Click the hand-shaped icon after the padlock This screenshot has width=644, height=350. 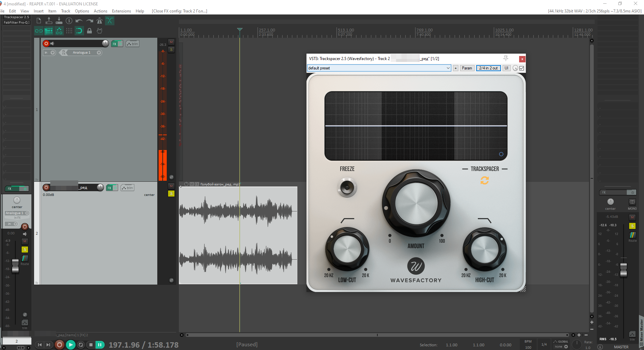(x=100, y=31)
